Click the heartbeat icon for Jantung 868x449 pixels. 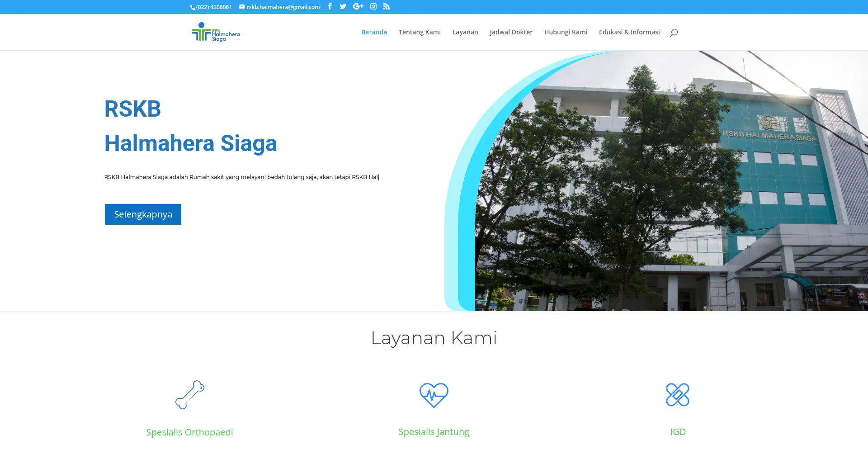[x=434, y=395]
